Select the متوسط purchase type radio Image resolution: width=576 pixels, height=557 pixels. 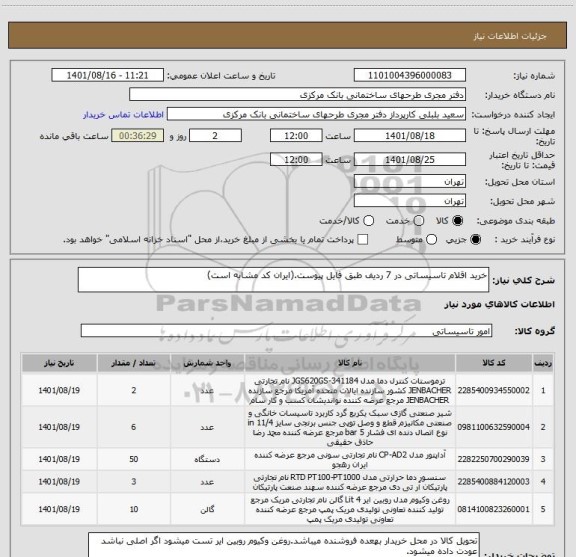tap(431, 240)
